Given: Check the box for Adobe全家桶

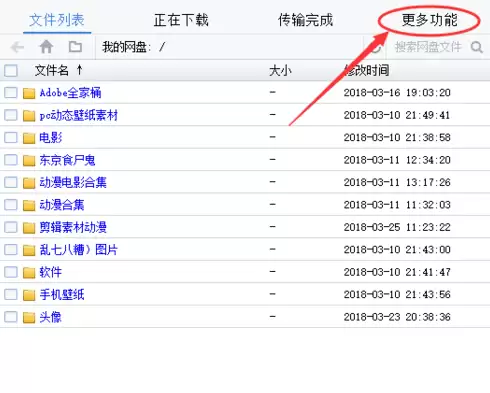Looking at the screenshot, I should point(11,92).
